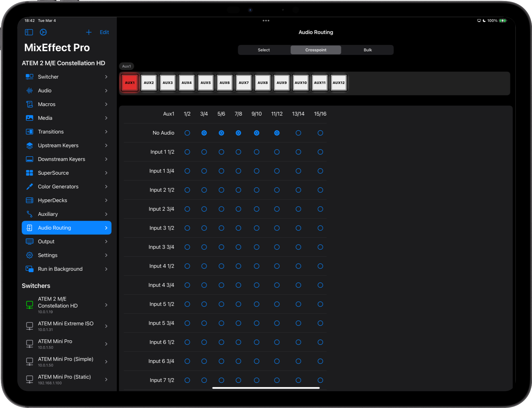Select the AUX12 output button
The height and width of the screenshot is (408, 532).
(x=339, y=83)
